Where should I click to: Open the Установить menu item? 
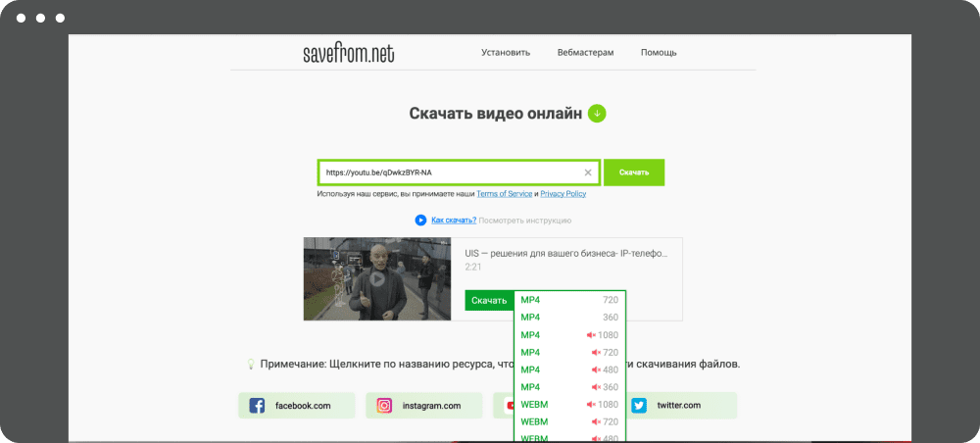pyautogui.click(x=506, y=53)
